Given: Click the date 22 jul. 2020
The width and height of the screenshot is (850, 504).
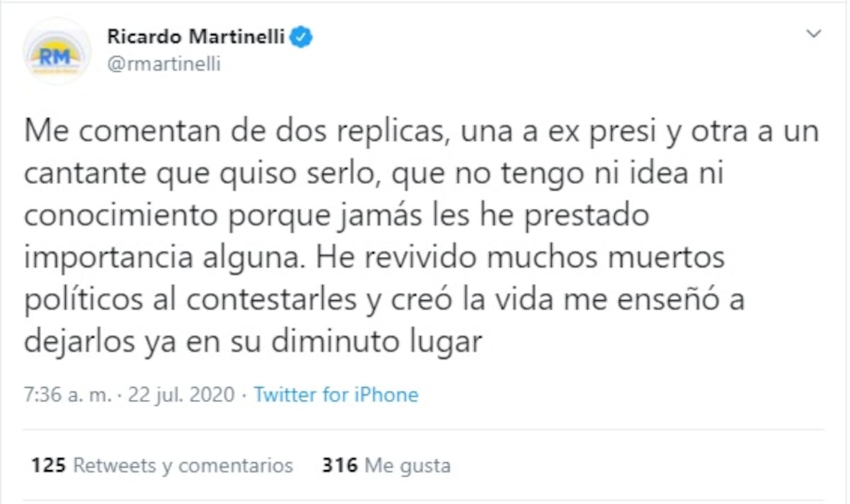Looking at the screenshot, I should pyautogui.click(x=180, y=395).
